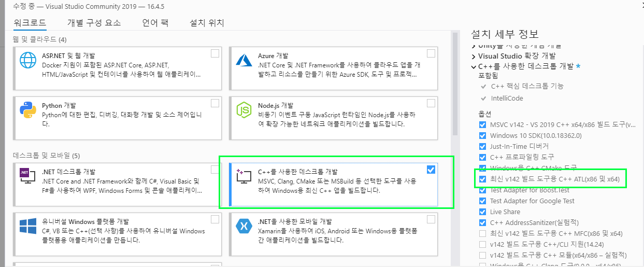Viewport: 644px width, 267px height.
Task: Uncheck C++ AddressSanitizer(실험적) option
Action: (x=483, y=222)
